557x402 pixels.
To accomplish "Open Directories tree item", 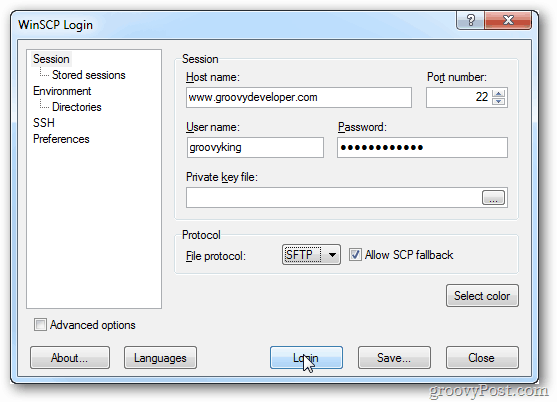I will coord(77,107).
